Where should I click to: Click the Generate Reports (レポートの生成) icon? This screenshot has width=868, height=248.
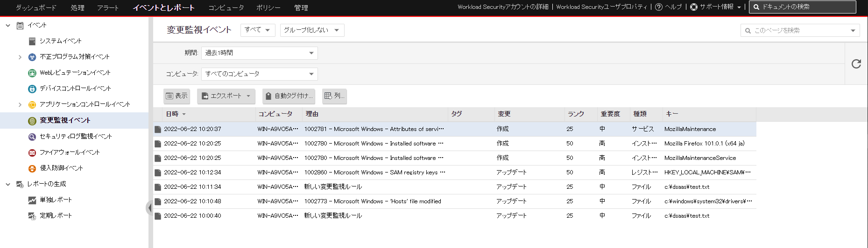20,184
